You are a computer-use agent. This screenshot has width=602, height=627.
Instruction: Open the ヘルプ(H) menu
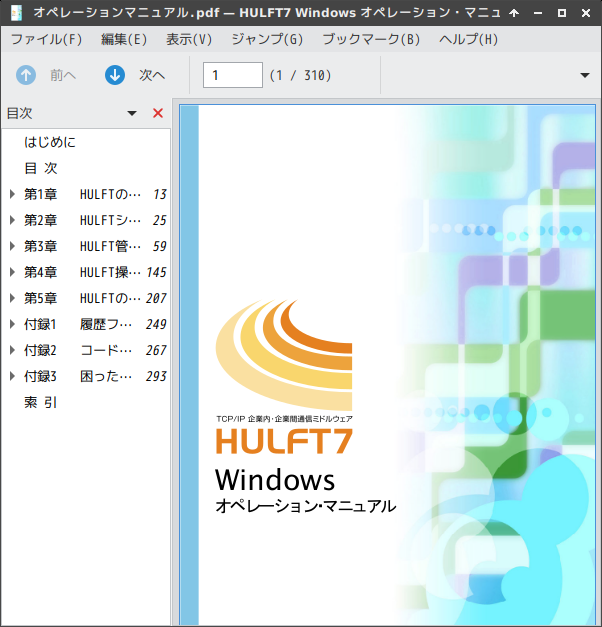click(x=468, y=39)
